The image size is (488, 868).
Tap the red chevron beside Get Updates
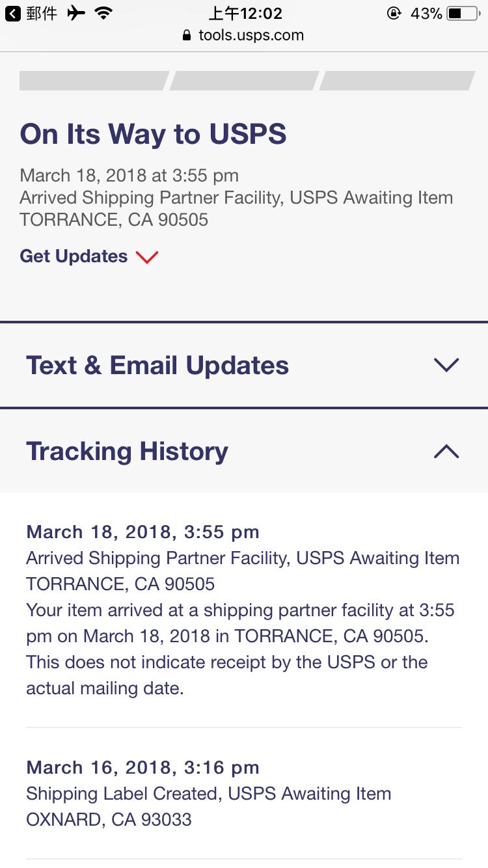(147, 257)
